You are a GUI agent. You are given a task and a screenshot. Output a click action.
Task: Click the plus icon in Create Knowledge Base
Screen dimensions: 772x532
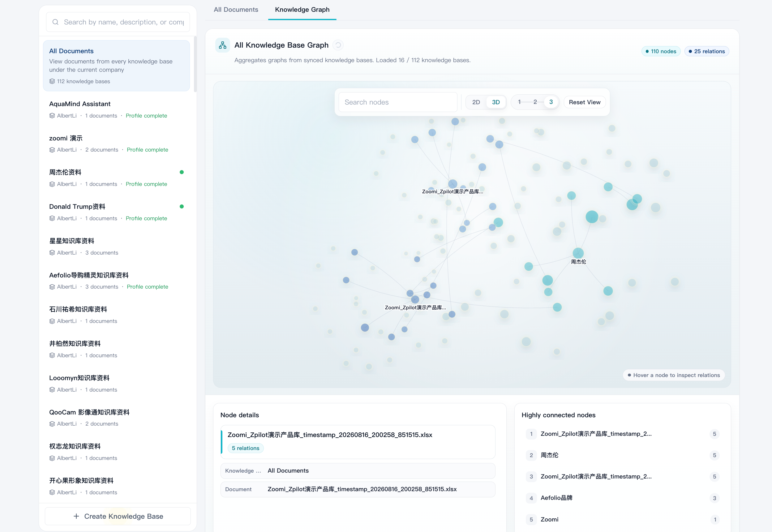click(x=76, y=516)
